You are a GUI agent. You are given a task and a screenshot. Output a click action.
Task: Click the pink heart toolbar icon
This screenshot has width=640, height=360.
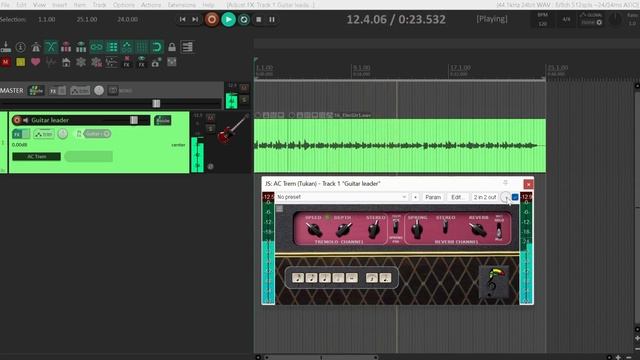click(36, 62)
